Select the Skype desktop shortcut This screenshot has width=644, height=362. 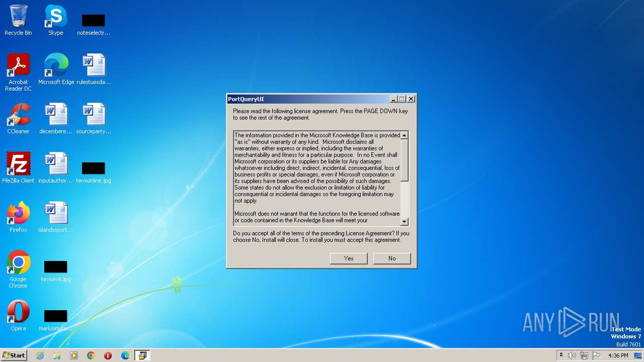[56, 20]
